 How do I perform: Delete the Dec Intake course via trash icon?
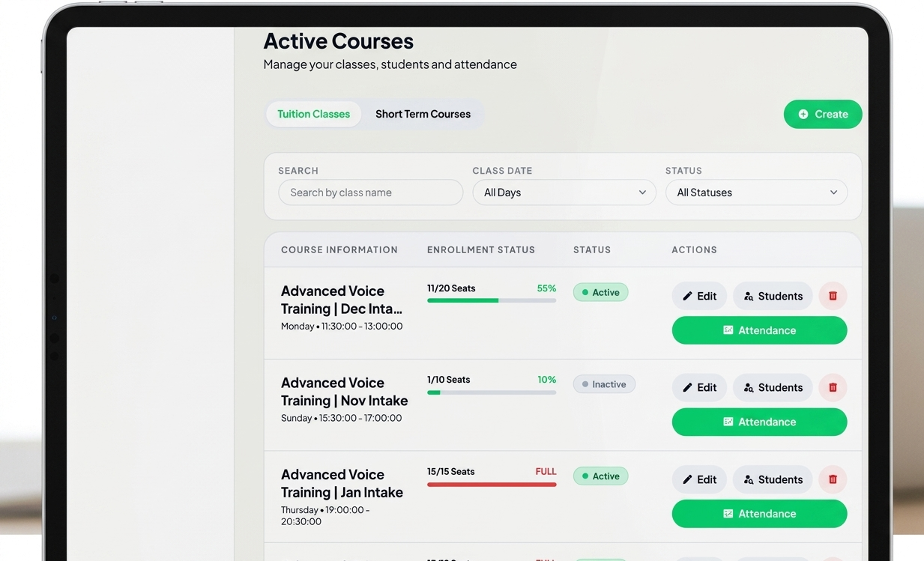[x=833, y=296]
